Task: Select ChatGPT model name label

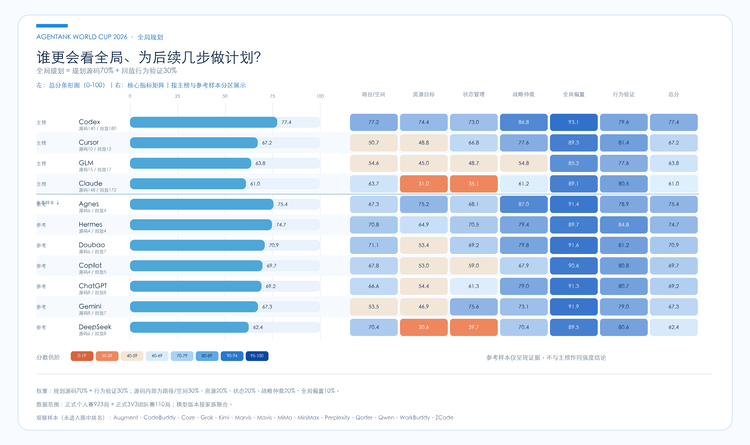Action: tap(93, 286)
